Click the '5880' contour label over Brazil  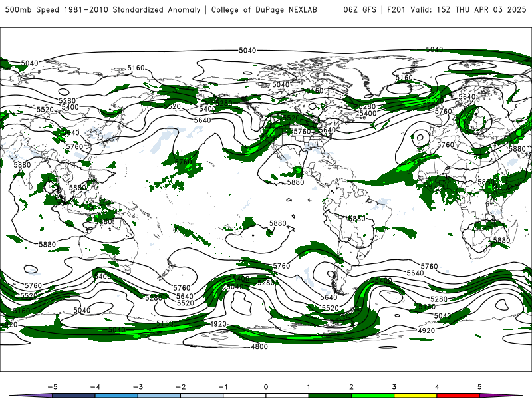[356, 219]
